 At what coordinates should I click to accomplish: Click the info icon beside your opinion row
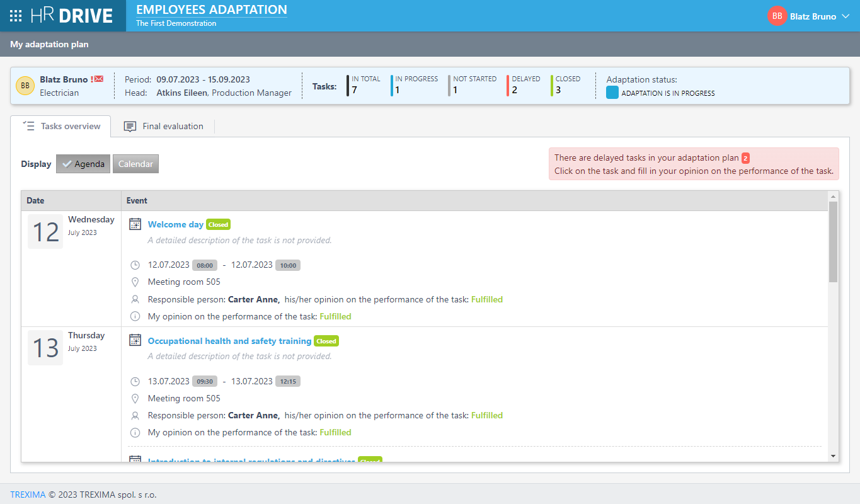[135, 316]
